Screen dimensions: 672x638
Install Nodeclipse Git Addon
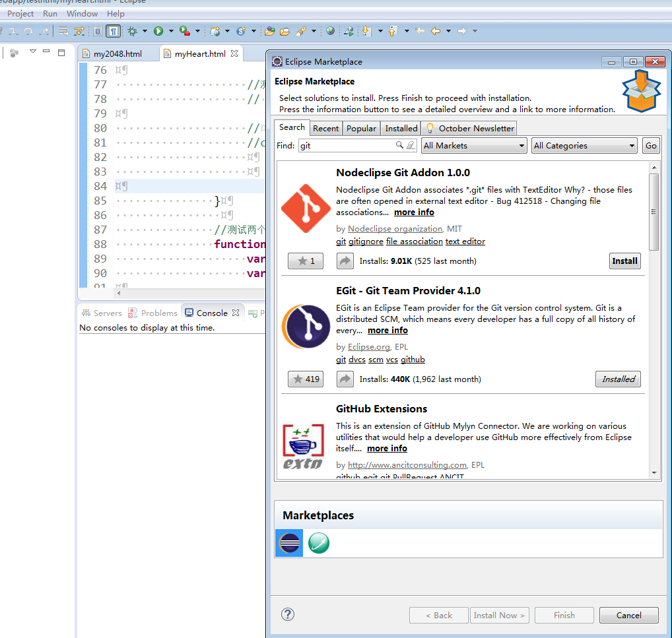[625, 261]
